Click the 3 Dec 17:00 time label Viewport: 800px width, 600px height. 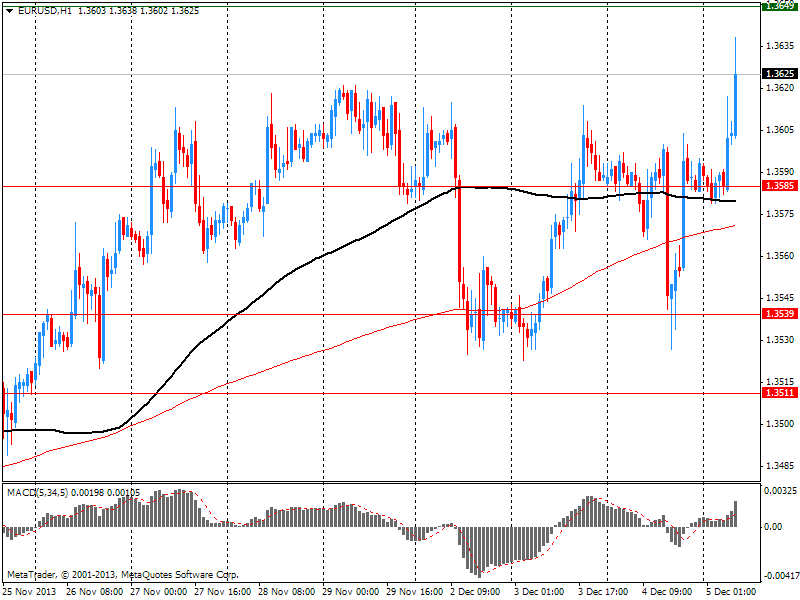pos(605,591)
